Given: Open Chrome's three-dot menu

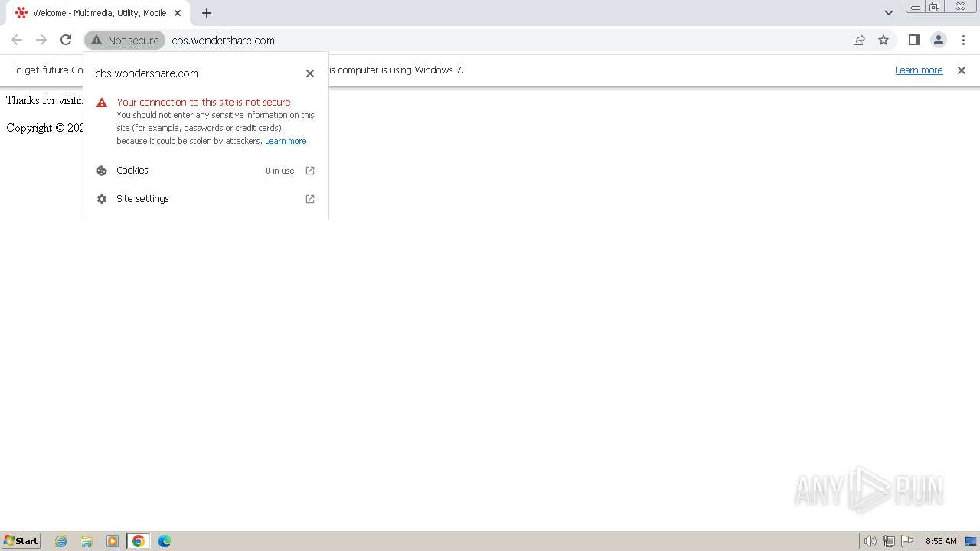Looking at the screenshot, I should 963,40.
